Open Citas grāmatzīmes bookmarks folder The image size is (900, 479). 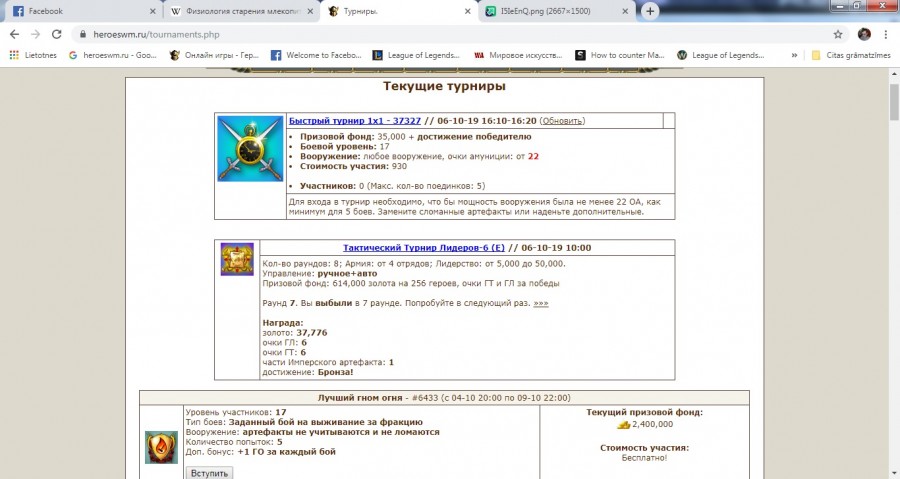851,55
